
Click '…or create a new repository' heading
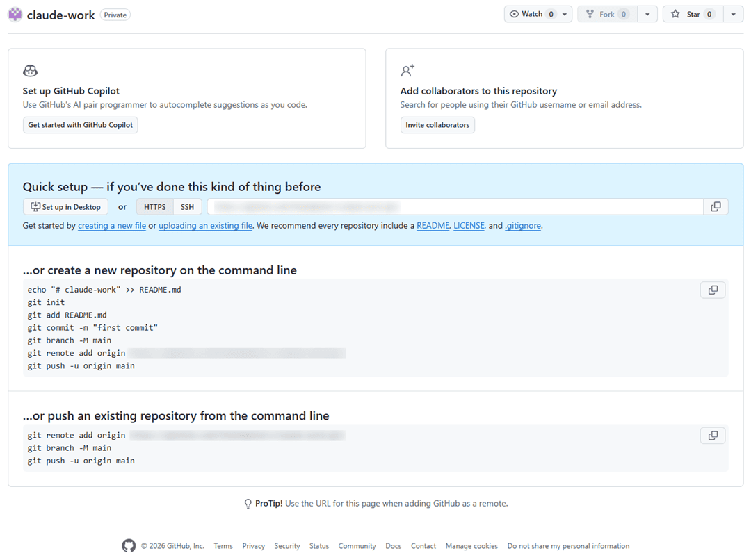pyautogui.click(x=159, y=270)
